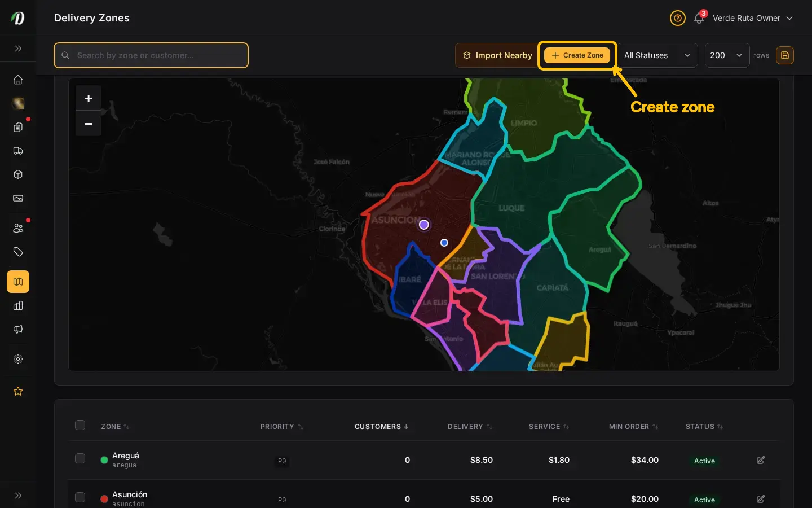The image size is (812, 508).
Task: Open the Verde Ruta Owner account menu
Action: 753,18
